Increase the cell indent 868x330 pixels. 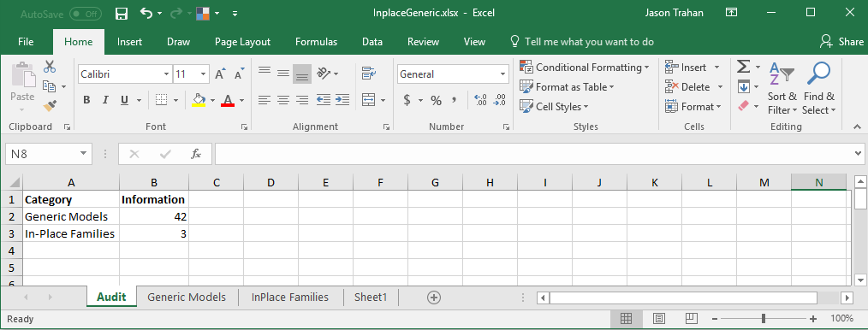pyautogui.click(x=342, y=100)
